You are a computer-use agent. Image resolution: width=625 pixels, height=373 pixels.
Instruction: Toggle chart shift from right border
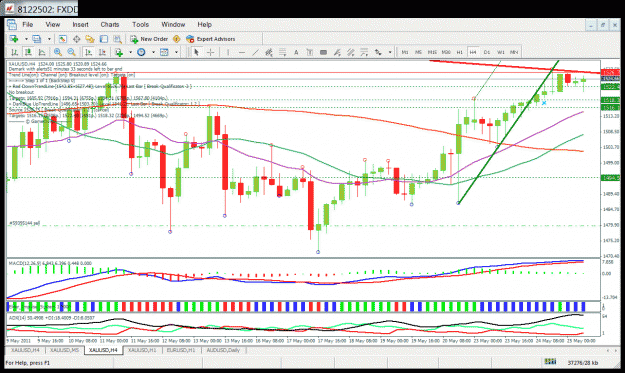click(102, 52)
